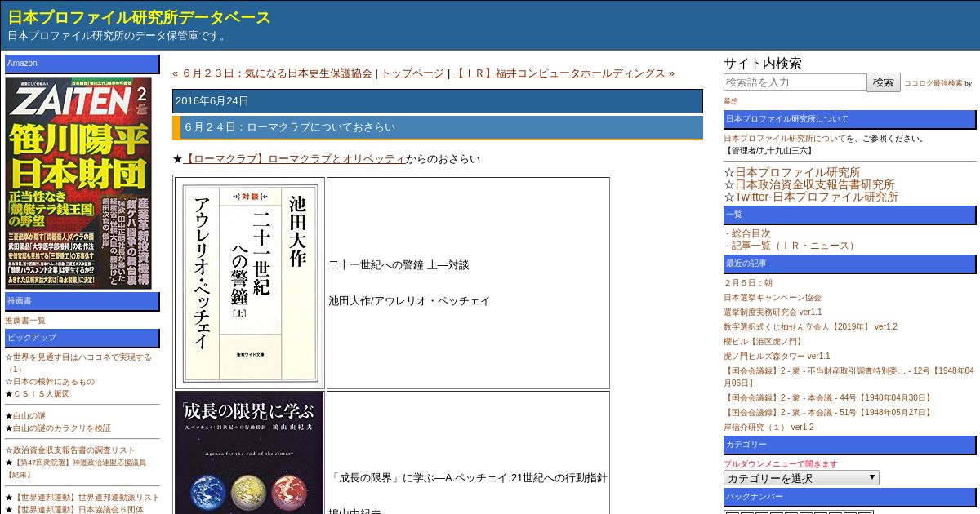Open ココログ最強検索 link
The width and height of the screenshot is (980, 514).
pyautogui.click(x=933, y=84)
